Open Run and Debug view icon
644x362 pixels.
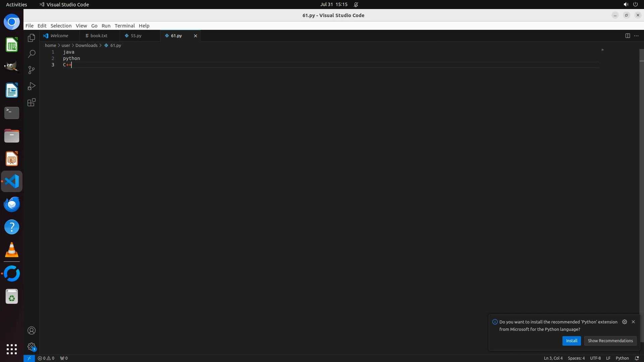[31, 86]
